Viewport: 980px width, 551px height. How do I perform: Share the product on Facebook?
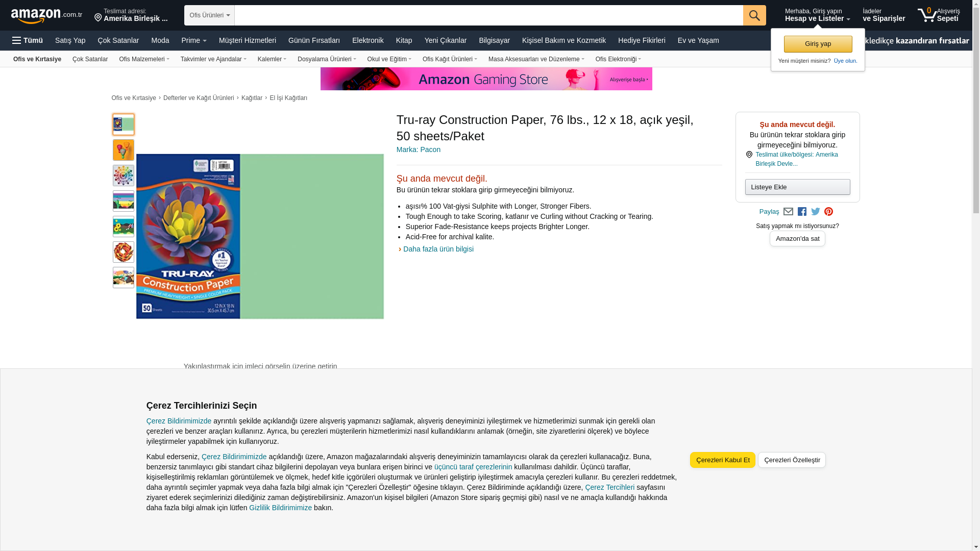tap(802, 212)
